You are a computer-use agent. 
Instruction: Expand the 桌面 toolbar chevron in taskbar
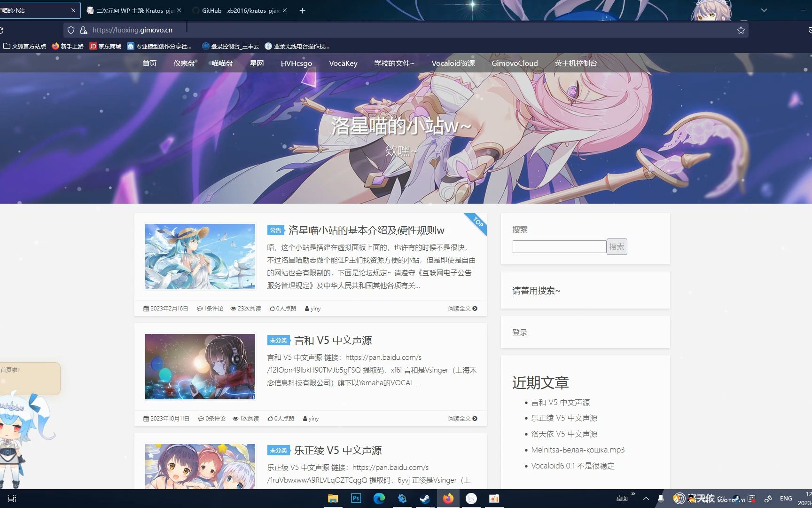click(633, 494)
